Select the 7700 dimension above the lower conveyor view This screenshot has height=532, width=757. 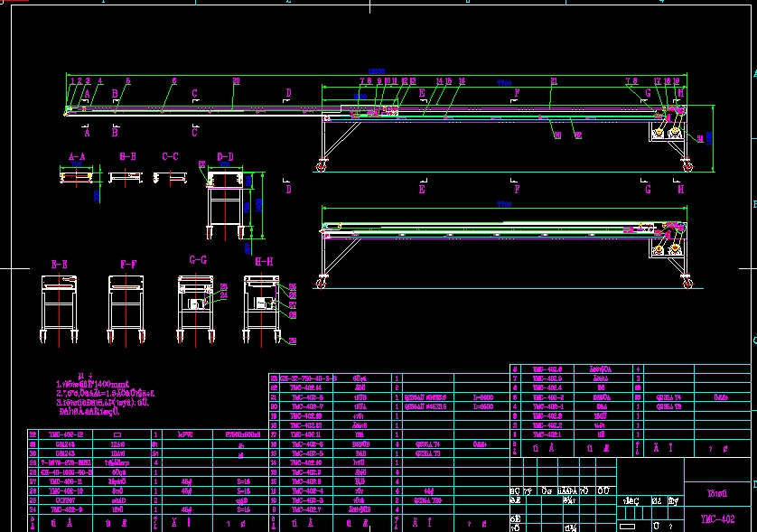pos(504,204)
